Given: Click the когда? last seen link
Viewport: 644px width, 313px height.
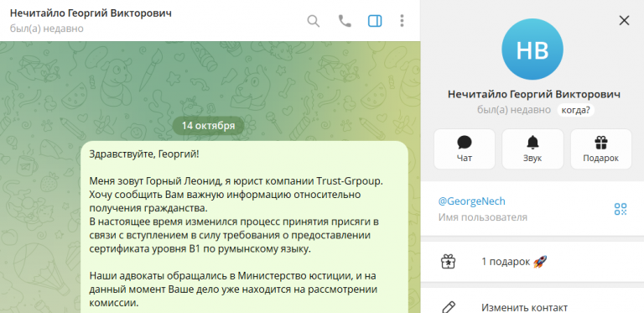Looking at the screenshot, I should pyautogui.click(x=575, y=110).
